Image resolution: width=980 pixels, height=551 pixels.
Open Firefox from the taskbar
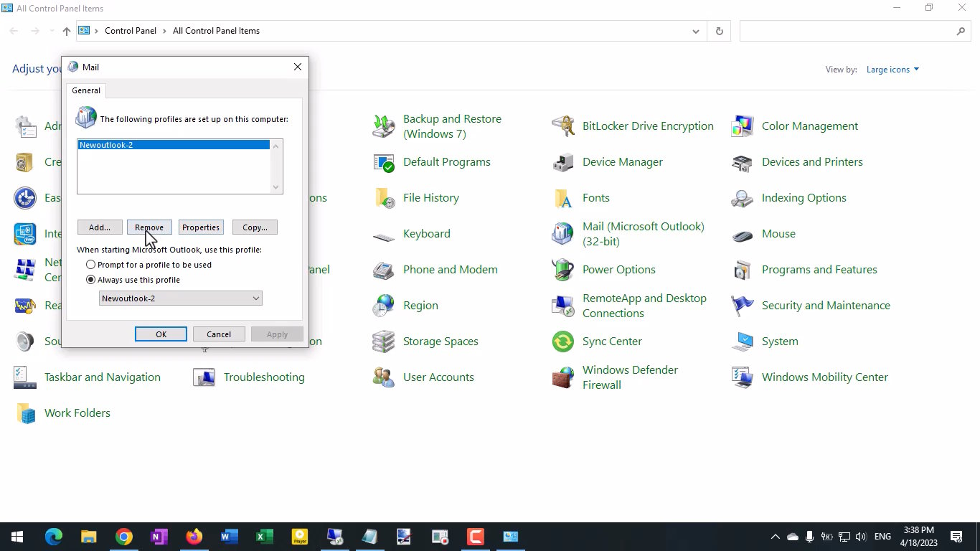click(x=194, y=537)
